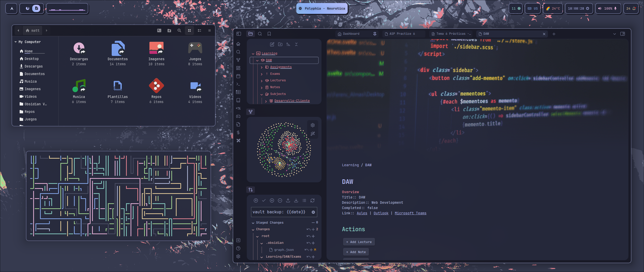This screenshot has width=644, height=272.
Task: Switch to the Dashboard tab
Action: [351, 34]
